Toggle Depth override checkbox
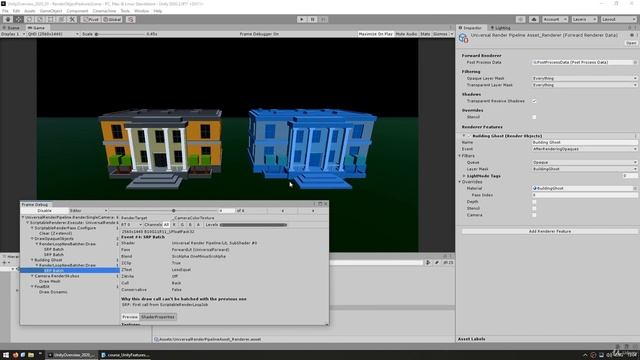The image size is (640, 360). click(534, 202)
